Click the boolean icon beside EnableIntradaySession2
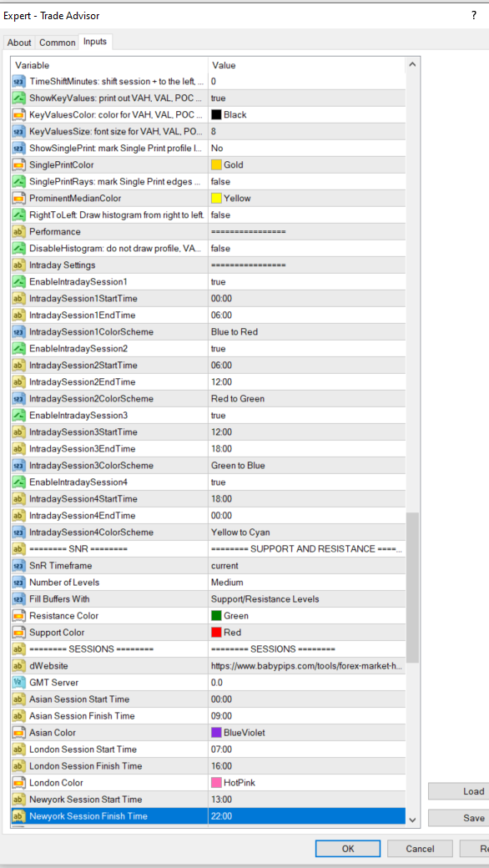Viewport: 489px width, 868px height. (x=18, y=348)
